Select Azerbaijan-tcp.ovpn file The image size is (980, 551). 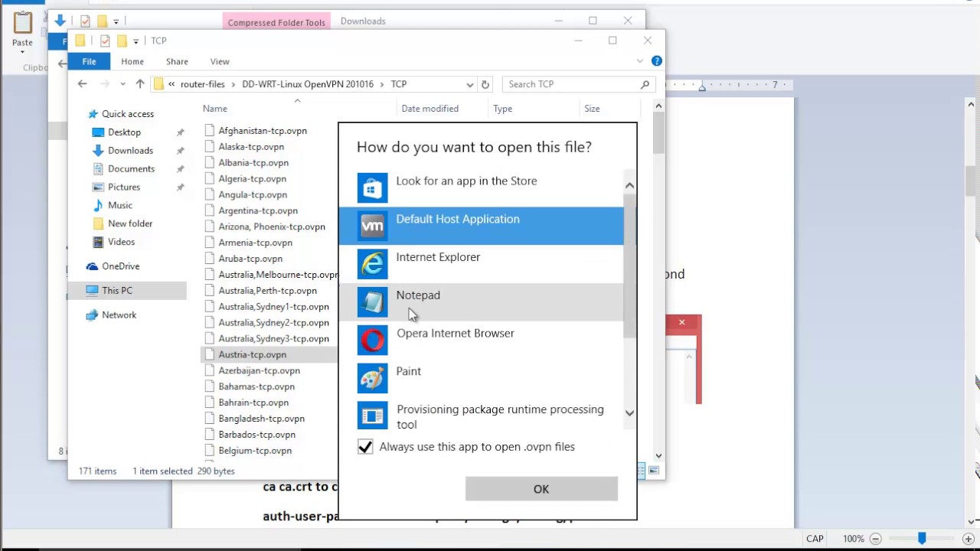tap(259, 371)
